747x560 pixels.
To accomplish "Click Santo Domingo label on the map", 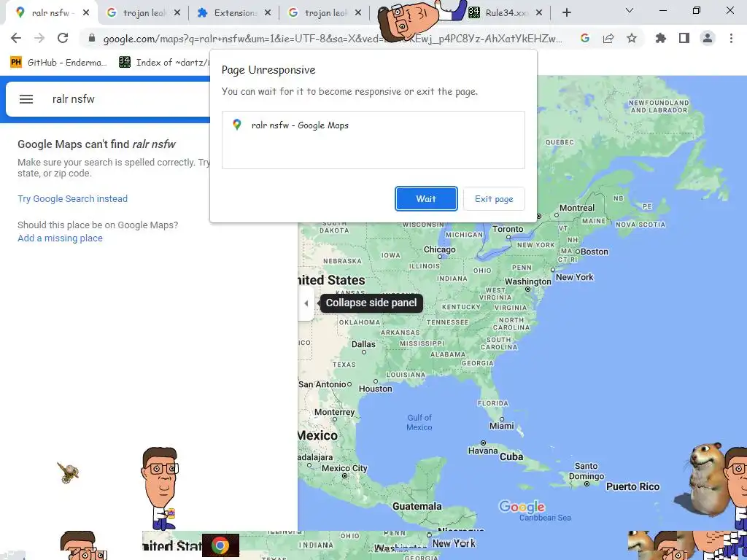I will (x=587, y=472).
